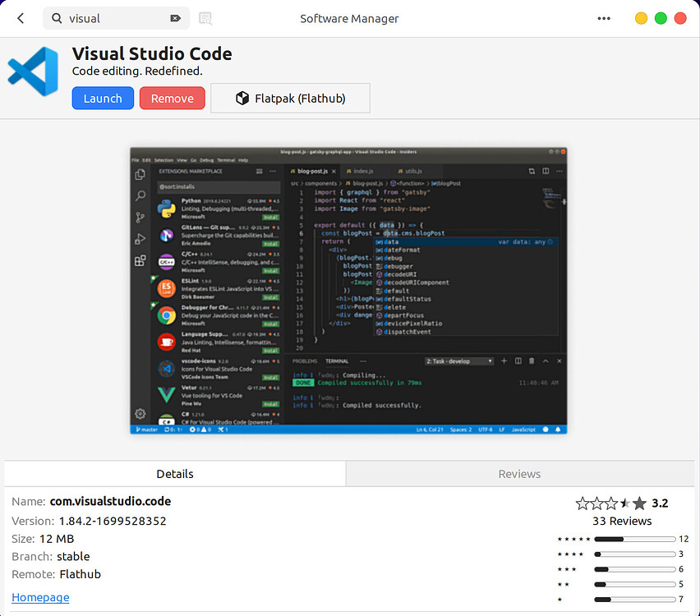Image resolution: width=700 pixels, height=616 pixels.
Task: Click the "Visual Studio Code" title heading
Action: tap(152, 53)
